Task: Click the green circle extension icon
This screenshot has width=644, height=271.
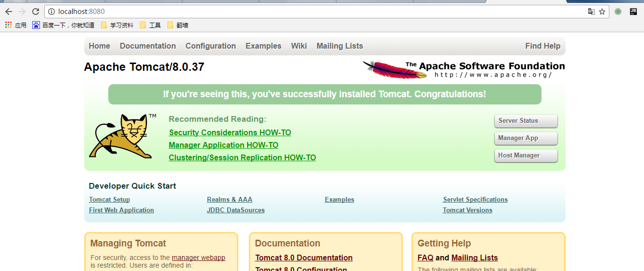Action: click(x=618, y=12)
